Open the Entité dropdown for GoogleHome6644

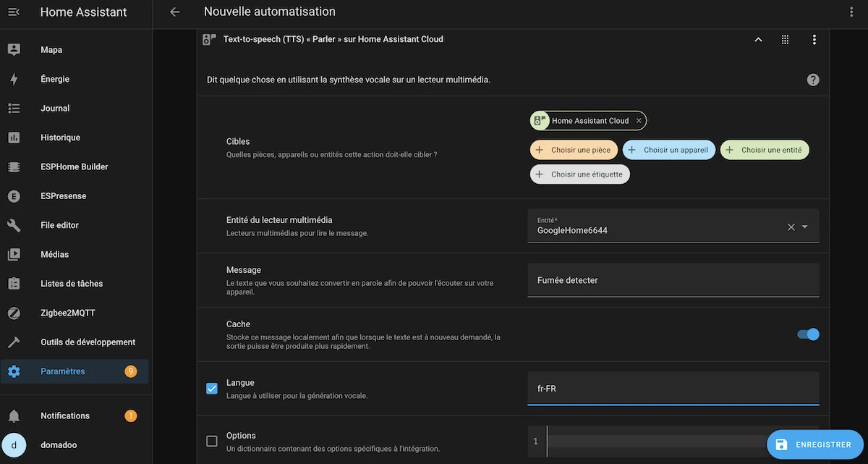point(805,226)
